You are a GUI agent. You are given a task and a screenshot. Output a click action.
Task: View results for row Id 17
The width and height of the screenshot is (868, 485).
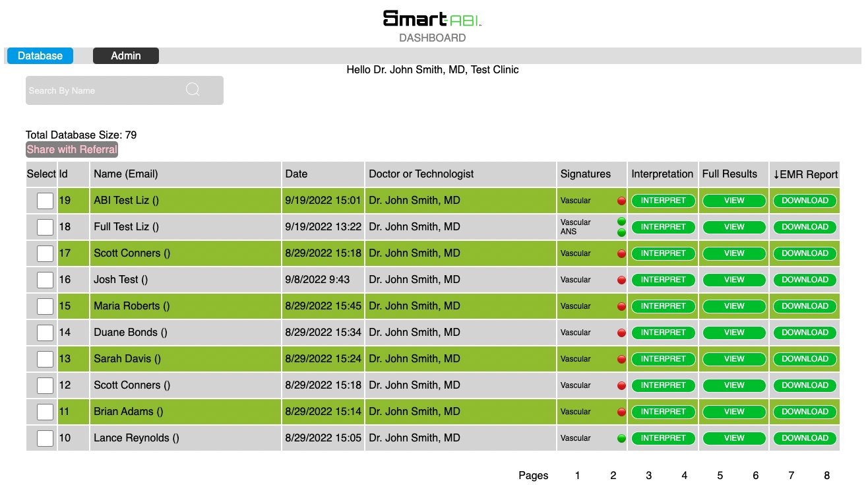click(x=734, y=253)
